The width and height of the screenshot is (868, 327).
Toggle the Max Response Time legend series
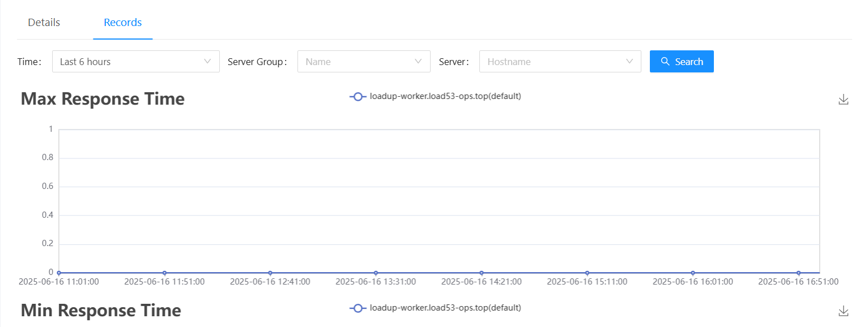pos(435,96)
